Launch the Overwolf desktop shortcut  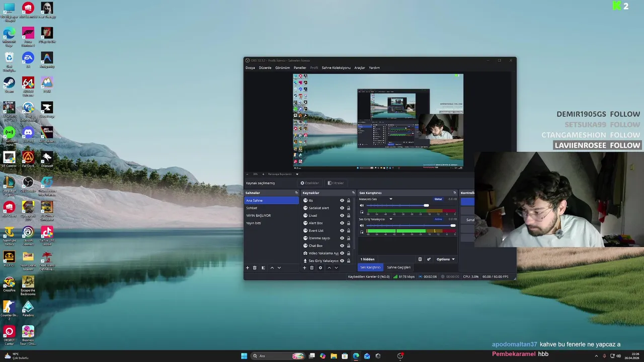coord(47,159)
